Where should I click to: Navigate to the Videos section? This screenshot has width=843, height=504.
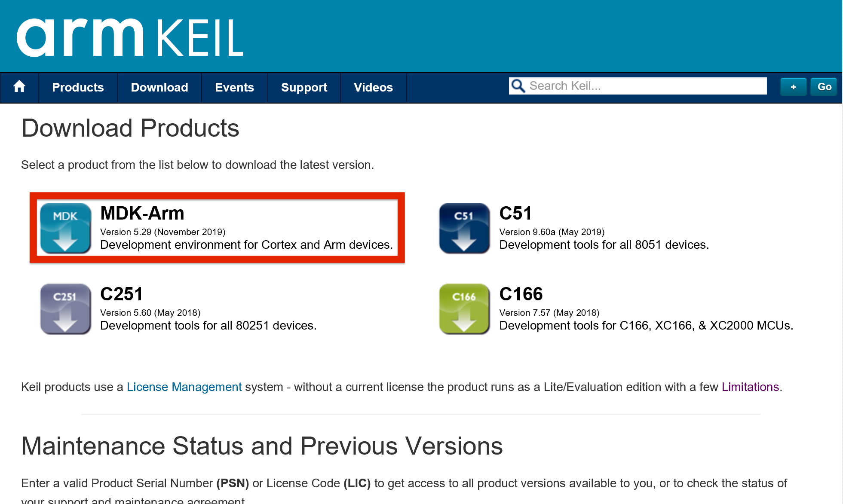pyautogui.click(x=373, y=87)
